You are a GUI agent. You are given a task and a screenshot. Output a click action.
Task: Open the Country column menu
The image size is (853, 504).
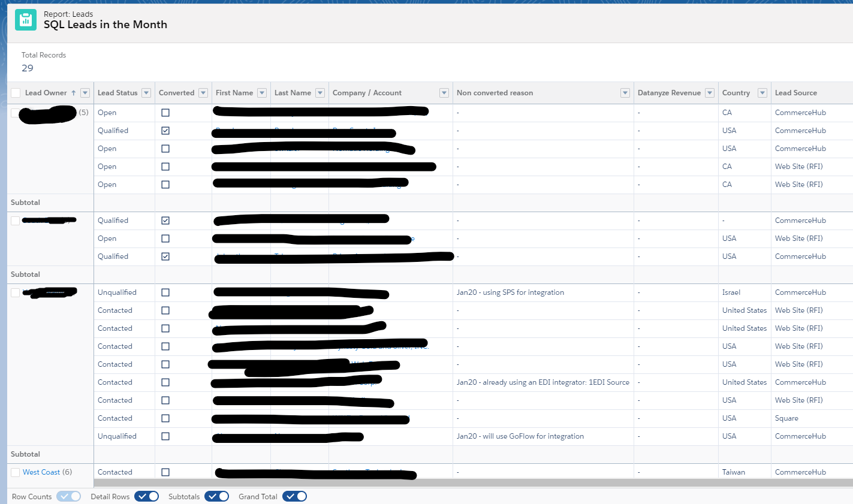click(x=762, y=92)
